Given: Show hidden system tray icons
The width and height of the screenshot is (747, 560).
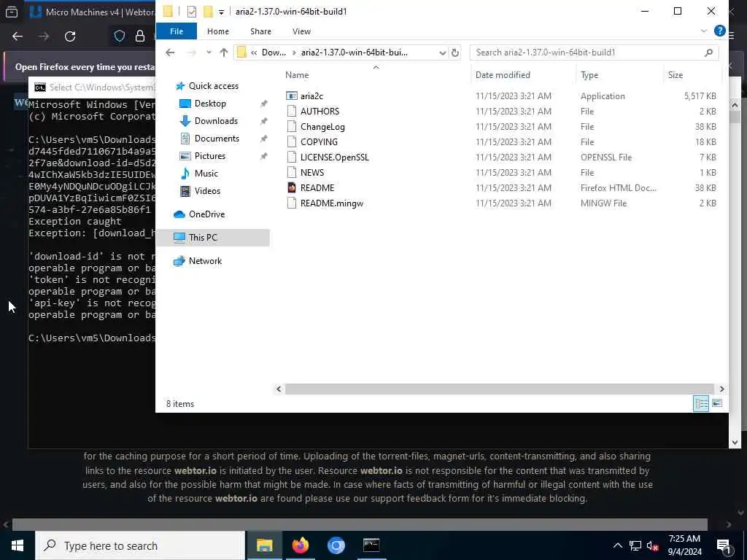Looking at the screenshot, I should click(x=617, y=545).
